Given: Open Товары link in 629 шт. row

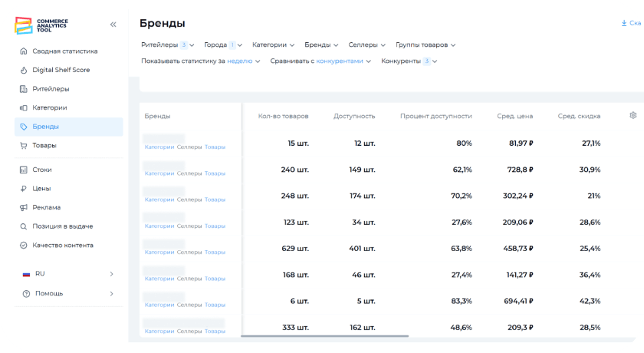Looking at the screenshot, I should click(215, 252).
